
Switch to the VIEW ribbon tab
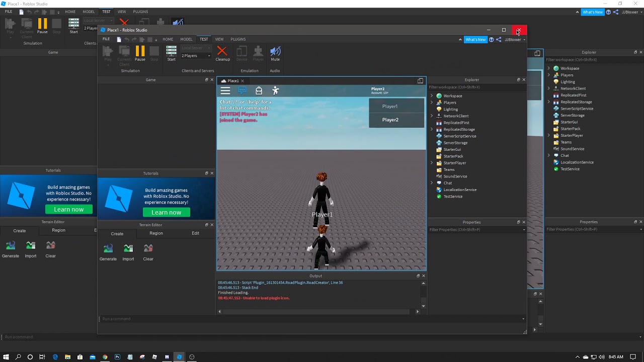pyautogui.click(x=219, y=39)
